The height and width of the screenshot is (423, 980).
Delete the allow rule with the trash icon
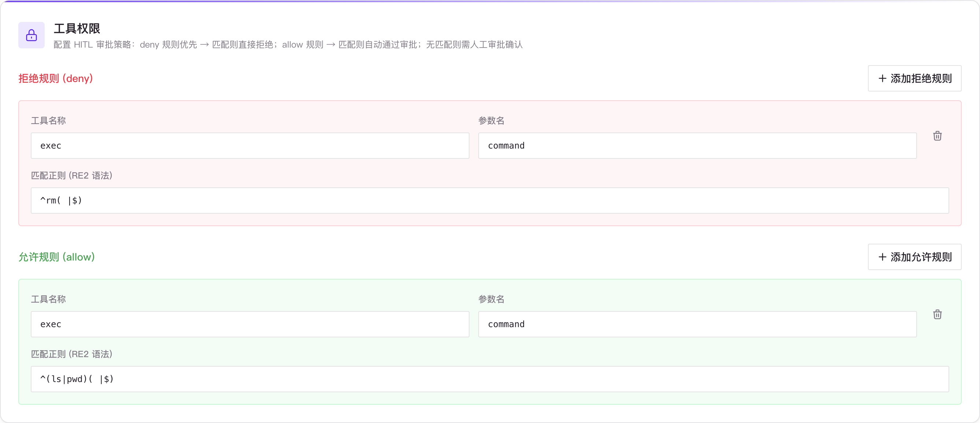click(x=937, y=314)
